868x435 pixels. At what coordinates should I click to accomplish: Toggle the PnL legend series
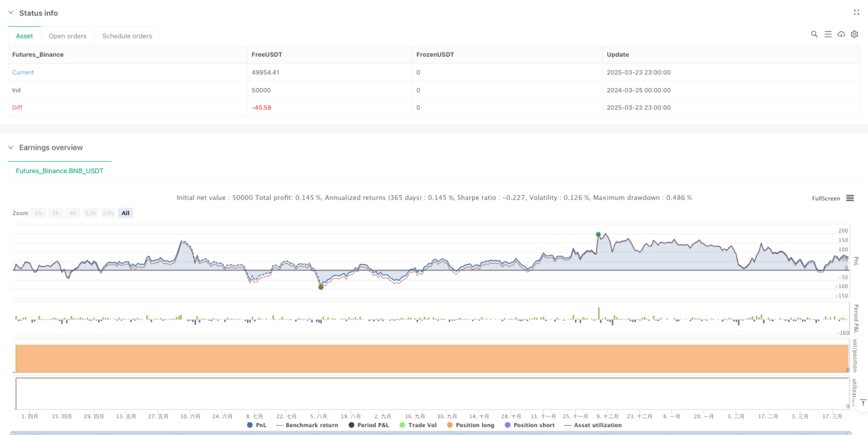[x=256, y=425]
